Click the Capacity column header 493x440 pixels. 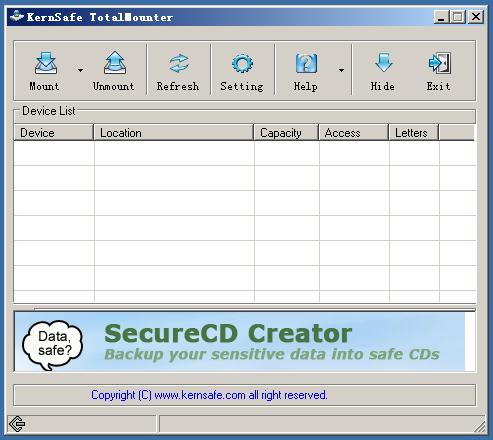click(x=286, y=133)
